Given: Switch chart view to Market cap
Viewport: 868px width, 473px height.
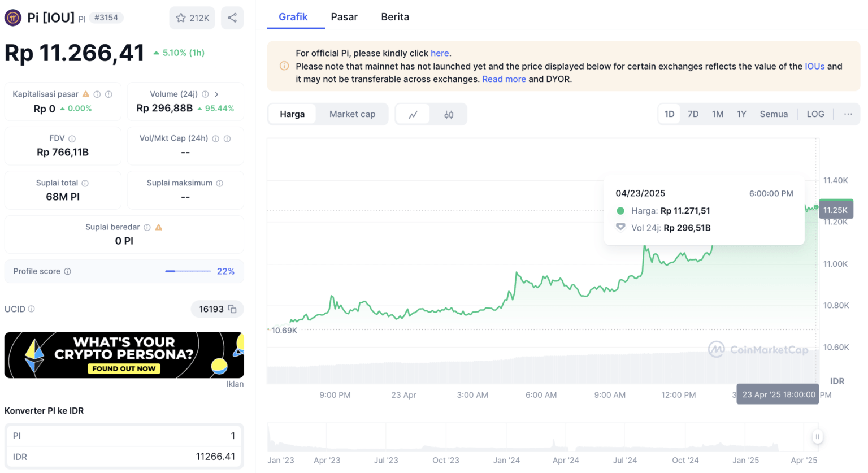Looking at the screenshot, I should 352,114.
